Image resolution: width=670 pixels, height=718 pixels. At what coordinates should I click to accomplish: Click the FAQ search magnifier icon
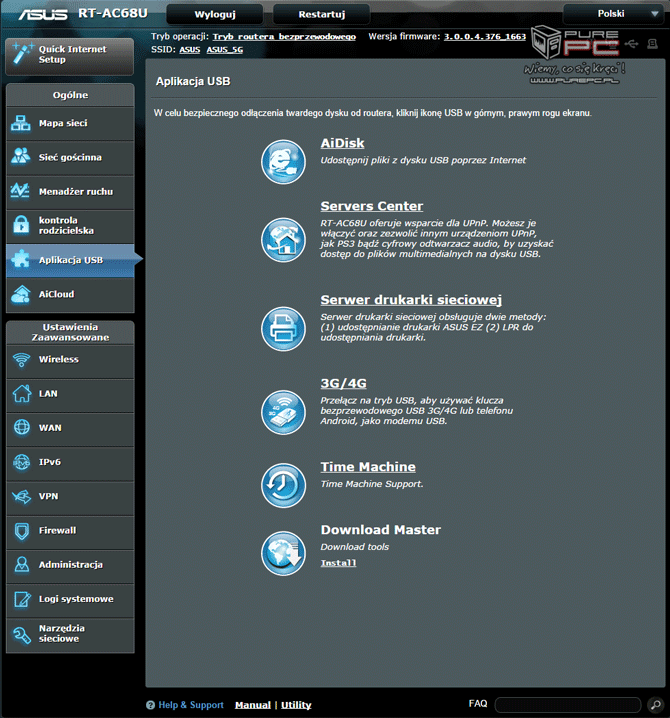click(656, 705)
